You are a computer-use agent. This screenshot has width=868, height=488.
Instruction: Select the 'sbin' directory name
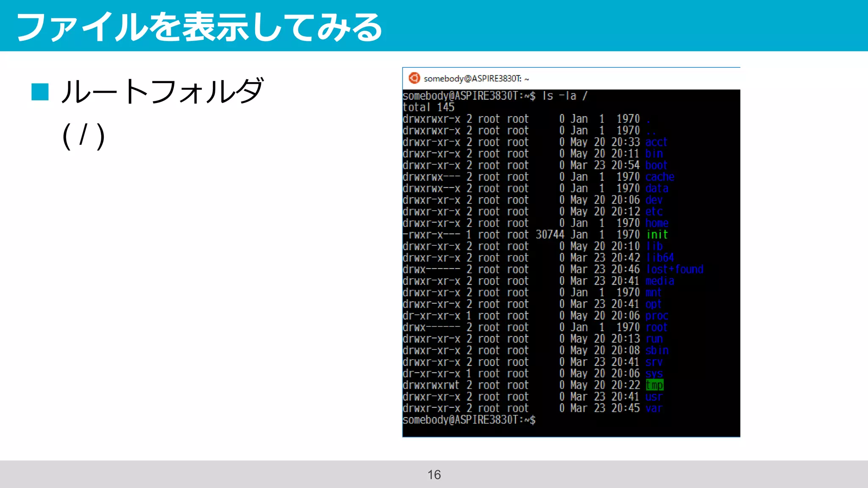657,350
